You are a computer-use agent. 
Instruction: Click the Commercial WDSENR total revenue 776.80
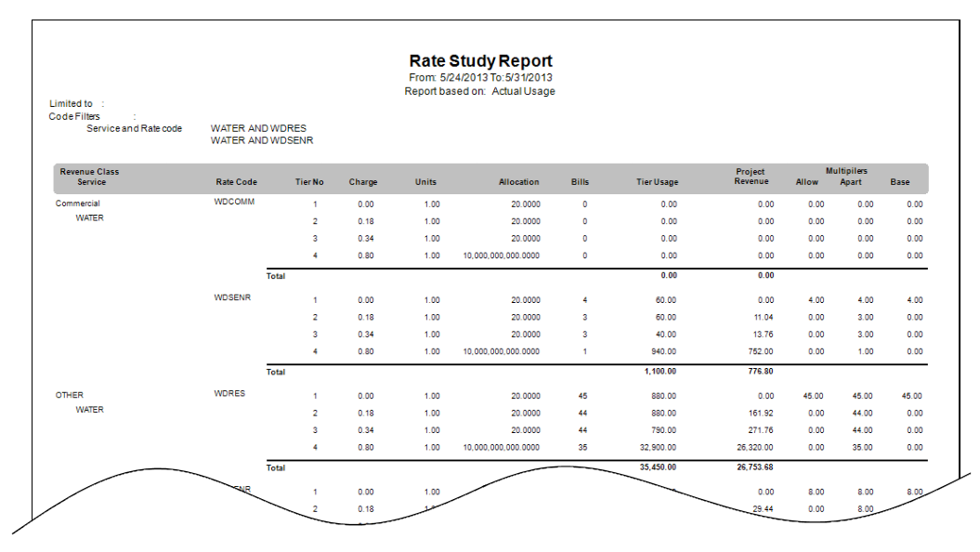tap(761, 372)
